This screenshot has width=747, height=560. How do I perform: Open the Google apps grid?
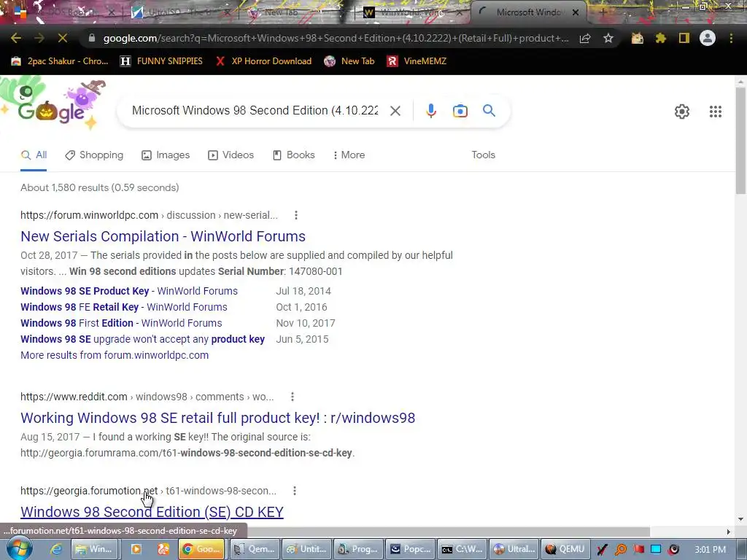(x=716, y=112)
